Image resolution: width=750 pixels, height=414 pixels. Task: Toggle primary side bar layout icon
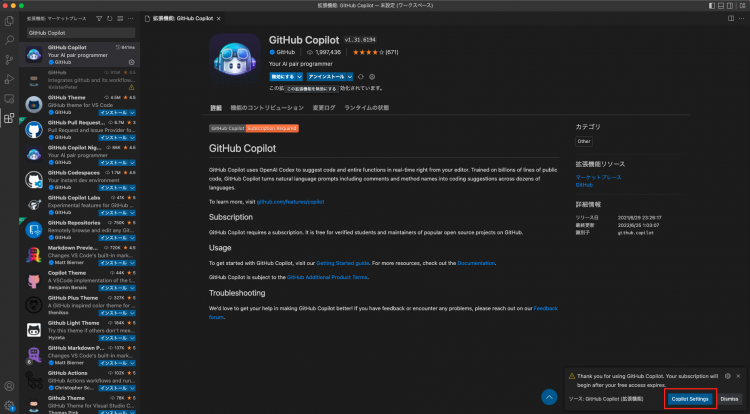(x=712, y=6)
